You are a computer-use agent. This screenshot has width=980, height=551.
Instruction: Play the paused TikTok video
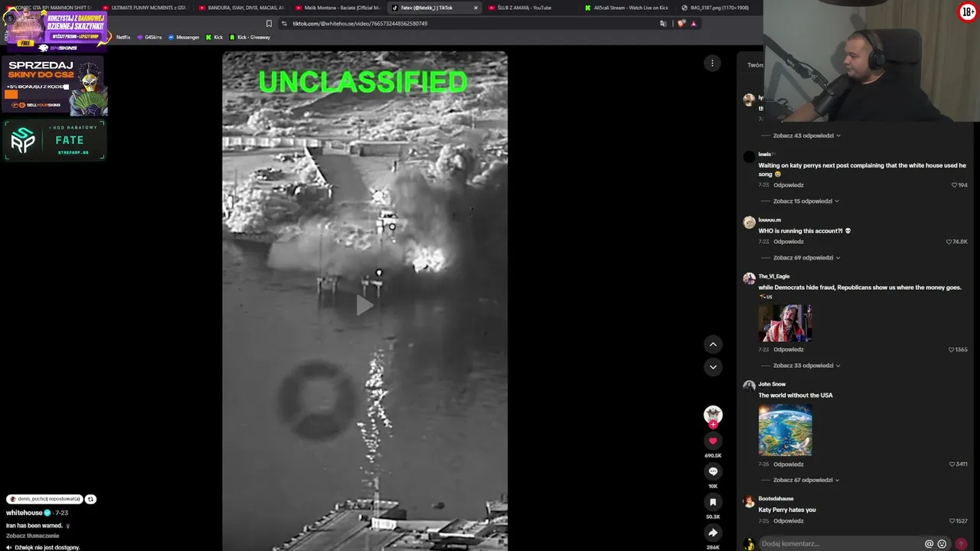pyautogui.click(x=364, y=305)
